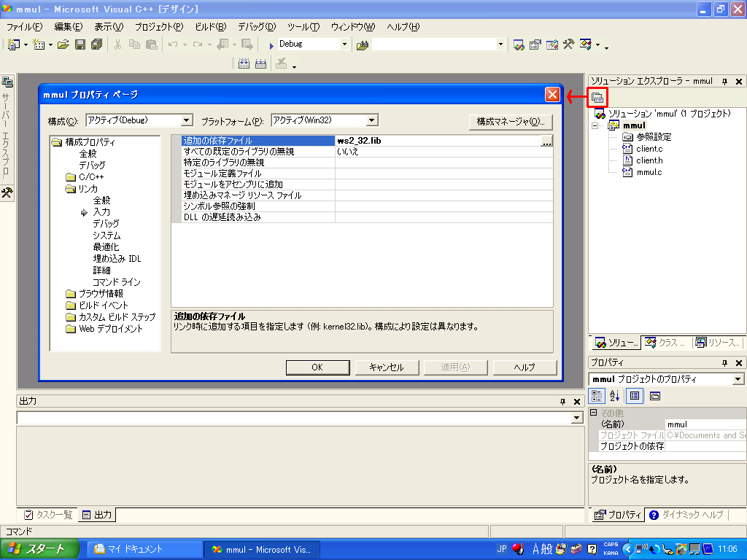The width and height of the screenshot is (747, 560).
Task: Click the Copy toolbar icon
Action: [x=135, y=44]
